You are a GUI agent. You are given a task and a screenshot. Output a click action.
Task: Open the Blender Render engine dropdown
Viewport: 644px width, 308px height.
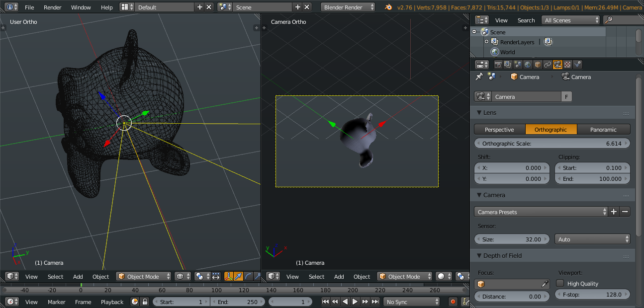[x=348, y=7]
